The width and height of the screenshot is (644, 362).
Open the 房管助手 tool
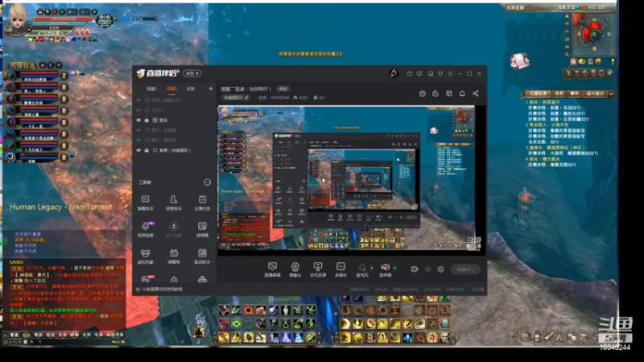[174, 203]
